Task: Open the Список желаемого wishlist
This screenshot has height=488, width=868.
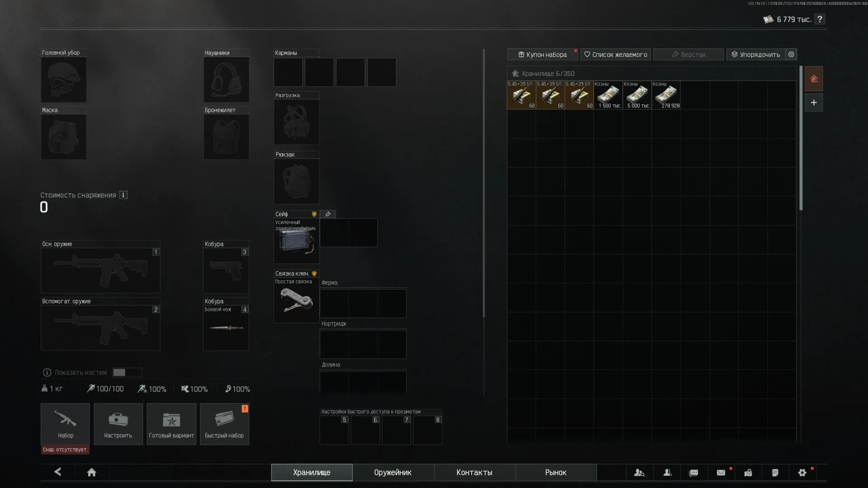Action: (616, 54)
